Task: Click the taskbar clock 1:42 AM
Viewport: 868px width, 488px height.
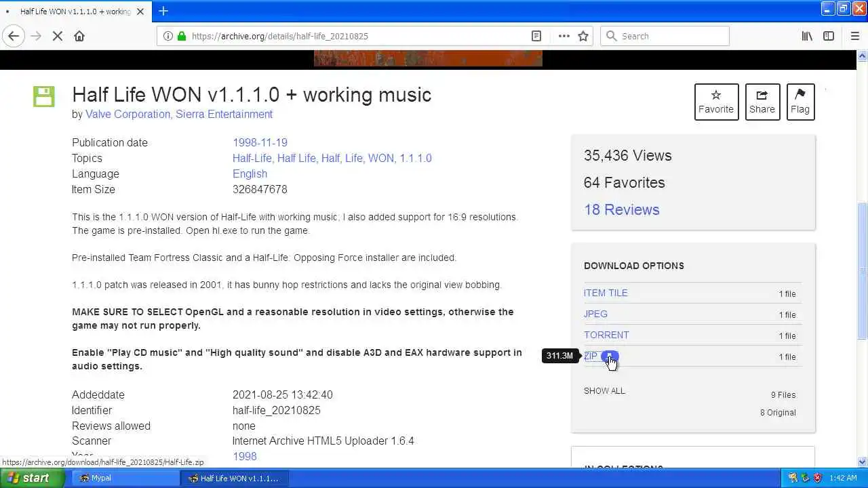Action: click(843, 478)
